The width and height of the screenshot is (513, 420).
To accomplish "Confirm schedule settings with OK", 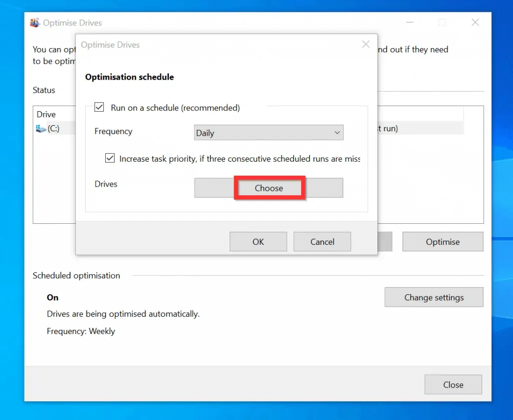I will tap(258, 241).
